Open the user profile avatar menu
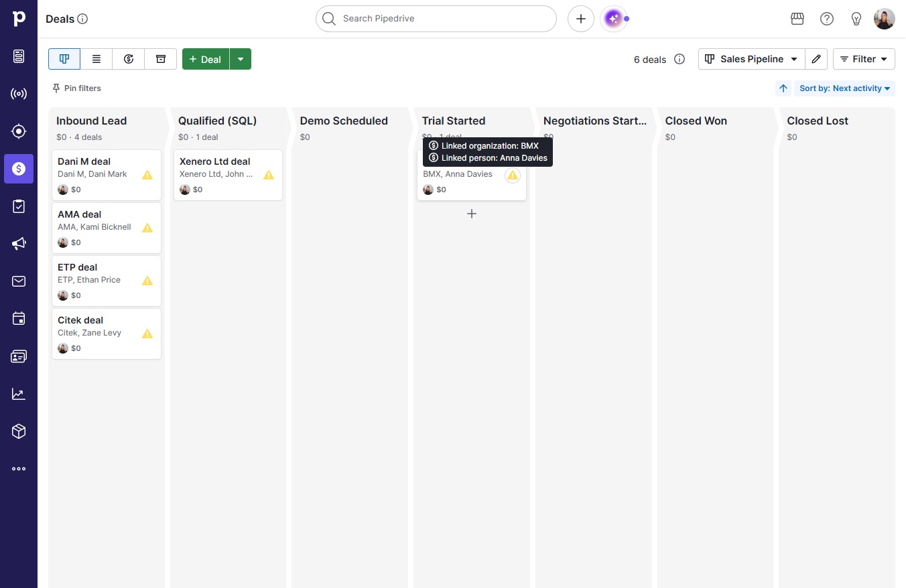Screen dimensions: 906x588 pos(885,19)
